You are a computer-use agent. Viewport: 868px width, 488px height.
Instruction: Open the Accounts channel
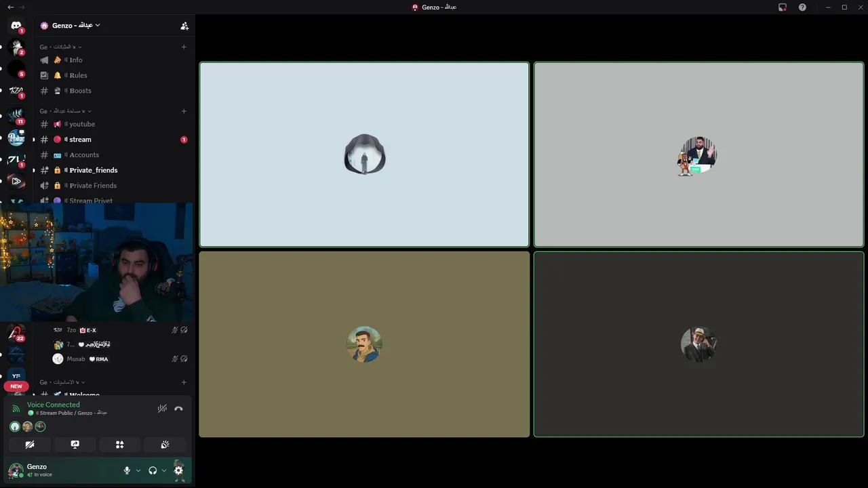[x=113, y=155]
